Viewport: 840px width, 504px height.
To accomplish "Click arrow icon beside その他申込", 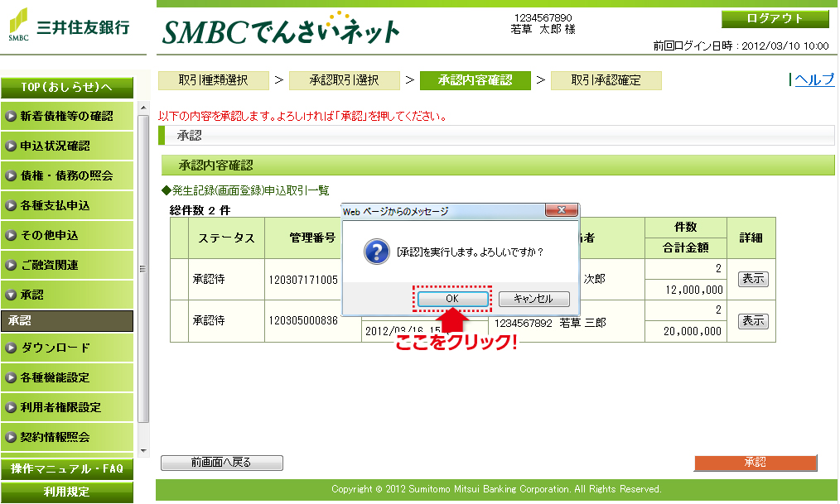I will (11, 235).
